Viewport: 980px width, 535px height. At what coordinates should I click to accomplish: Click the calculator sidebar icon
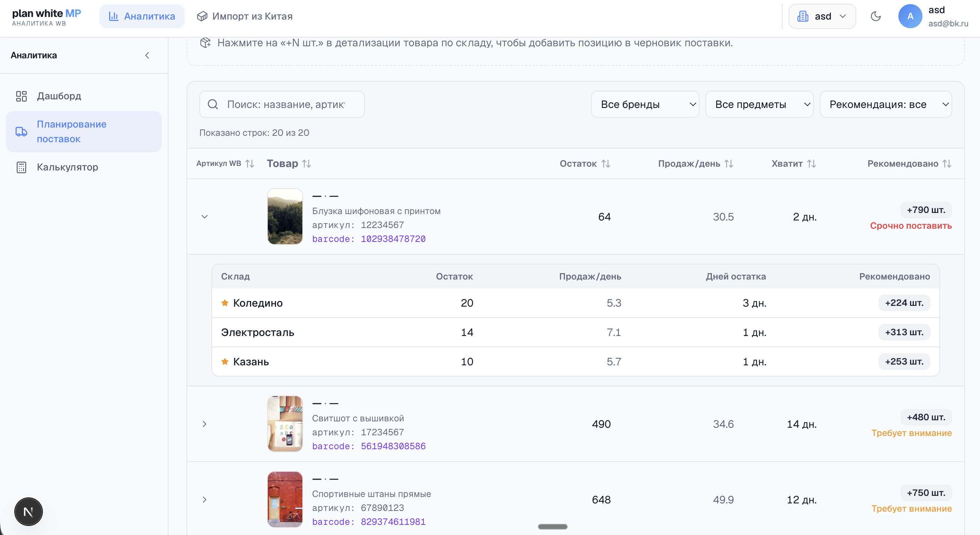click(x=21, y=167)
